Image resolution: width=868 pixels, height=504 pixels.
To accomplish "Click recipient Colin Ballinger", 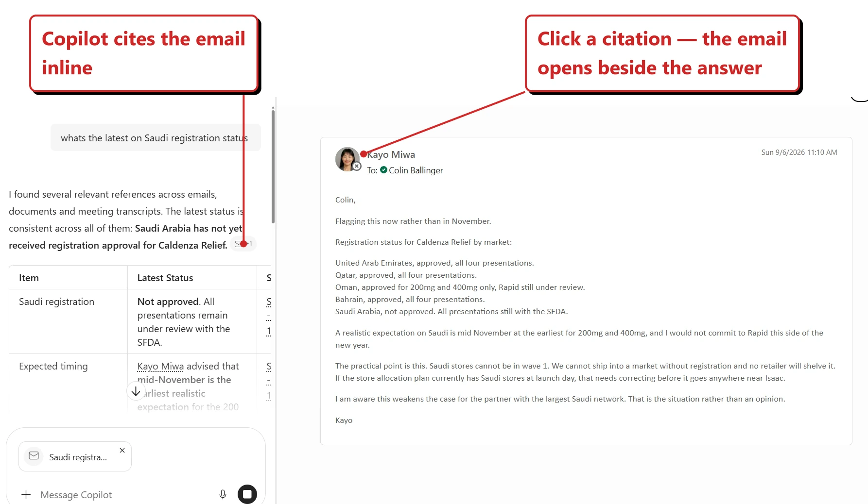I will tap(416, 170).
